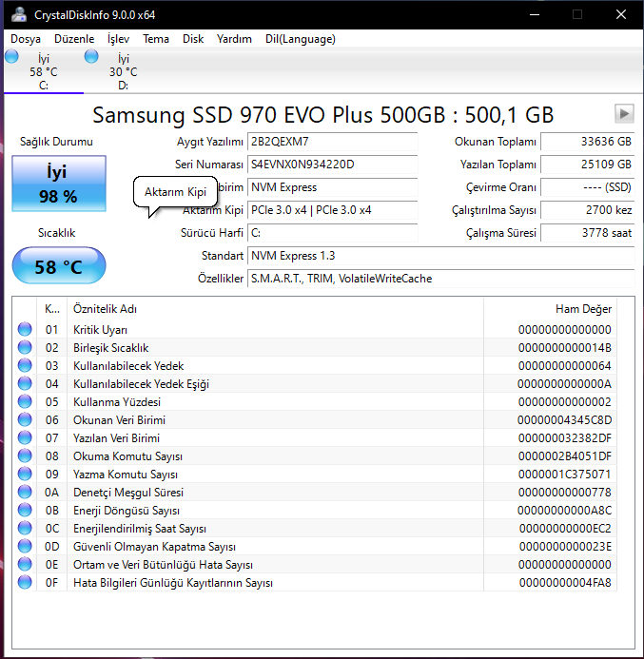Open the Dil(Language) menu

click(x=301, y=39)
